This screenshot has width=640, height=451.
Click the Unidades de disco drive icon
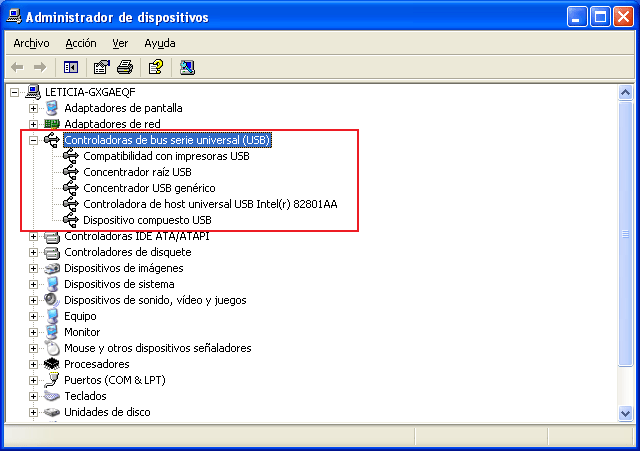pos(52,412)
